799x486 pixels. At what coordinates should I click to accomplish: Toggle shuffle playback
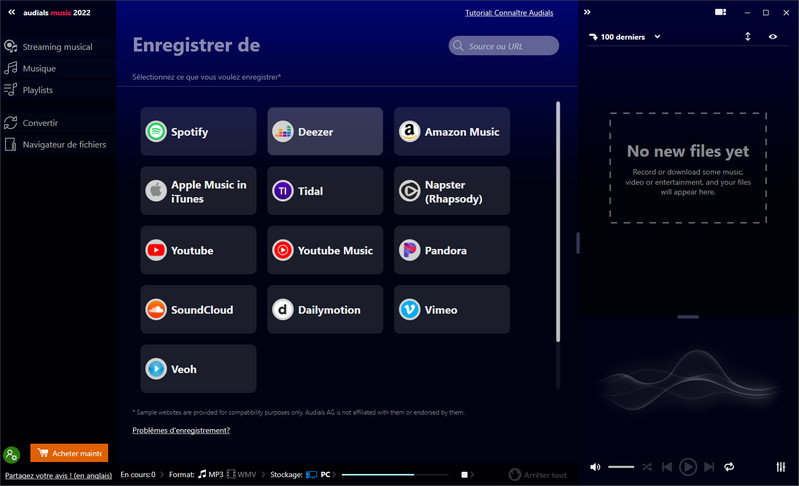(647, 467)
